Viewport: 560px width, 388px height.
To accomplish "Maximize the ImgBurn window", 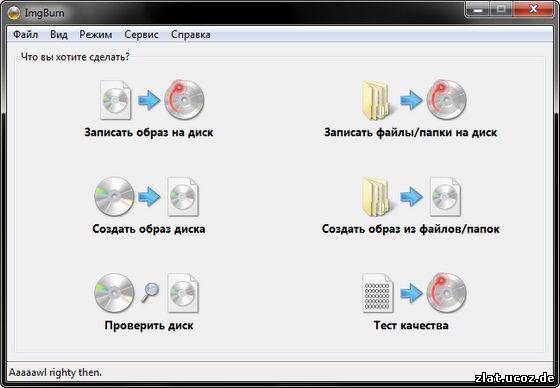I will pyautogui.click(x=501, y=9).
